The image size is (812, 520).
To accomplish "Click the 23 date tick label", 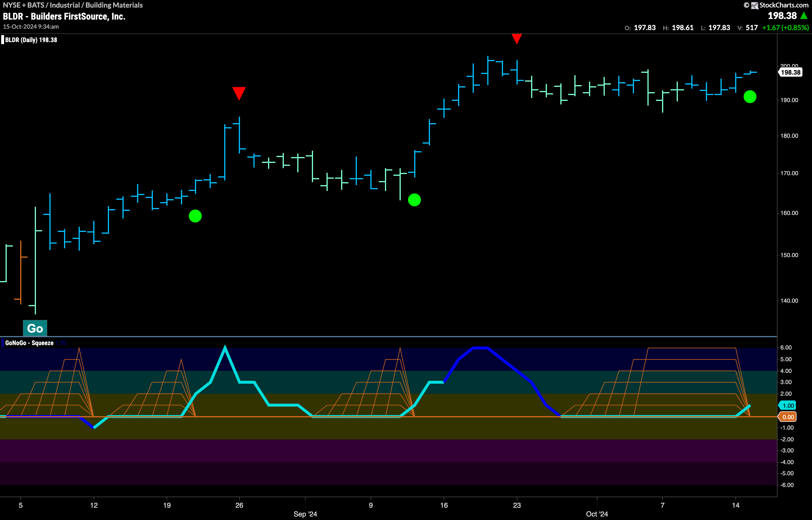I will [x=517, y=505].
